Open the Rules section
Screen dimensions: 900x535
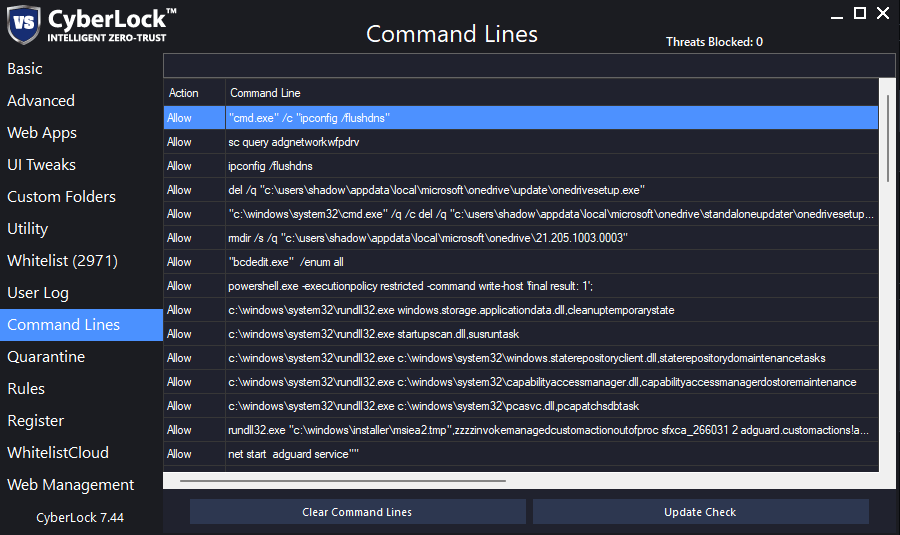coord(26,389)
